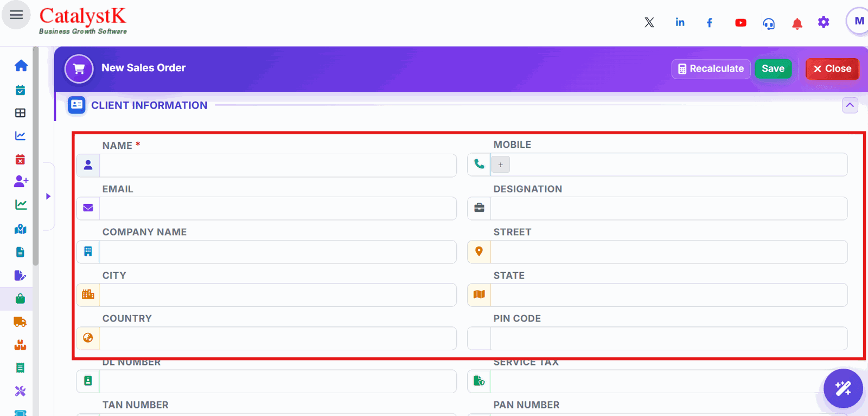
Task: Focus the Company Name field
Action: tap(278, 252)
